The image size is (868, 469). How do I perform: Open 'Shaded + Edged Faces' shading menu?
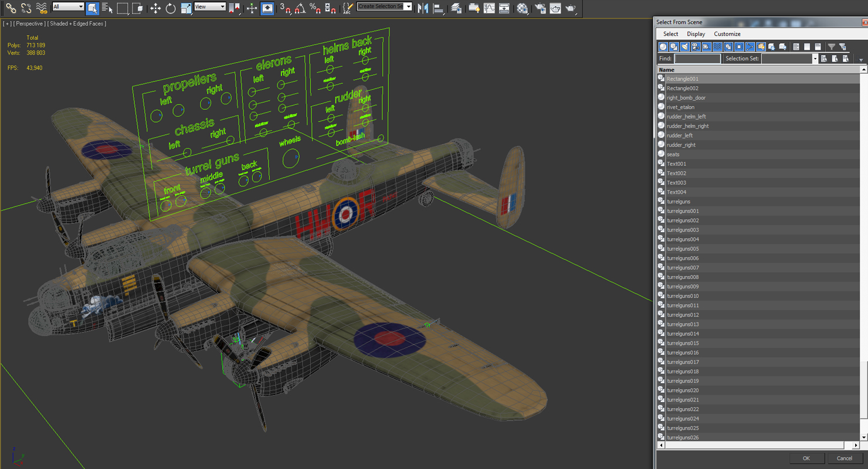click(x=77, y=23)
